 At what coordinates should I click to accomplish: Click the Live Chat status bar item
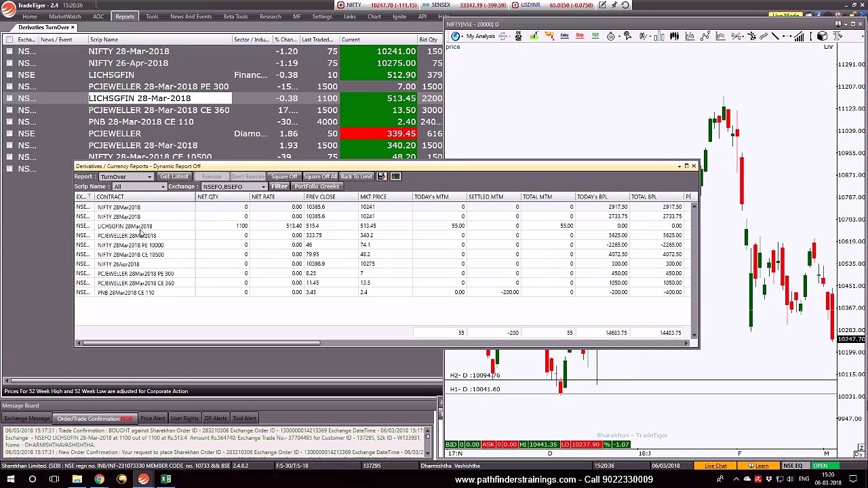pyautogui.click(x=715, y=466)
